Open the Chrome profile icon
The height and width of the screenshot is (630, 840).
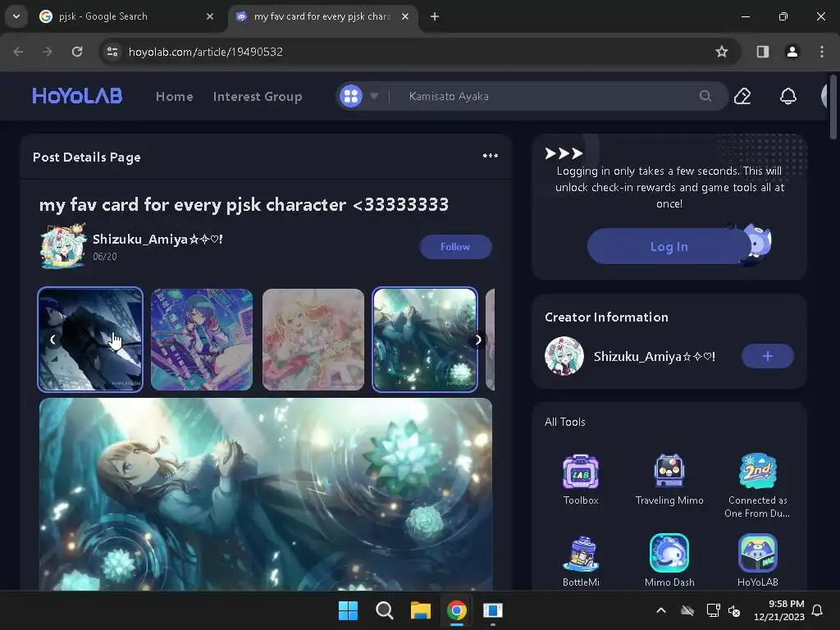(792, 52)
